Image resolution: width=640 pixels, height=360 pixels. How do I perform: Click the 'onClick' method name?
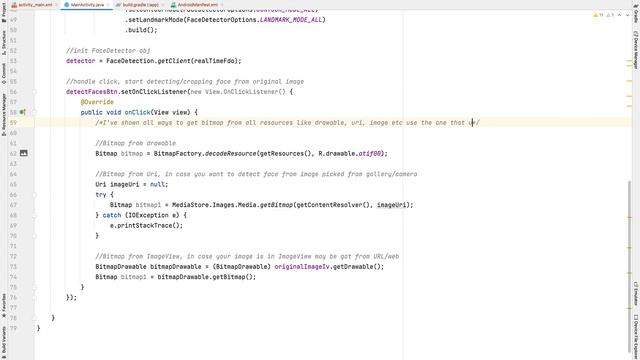pos(137,112)
